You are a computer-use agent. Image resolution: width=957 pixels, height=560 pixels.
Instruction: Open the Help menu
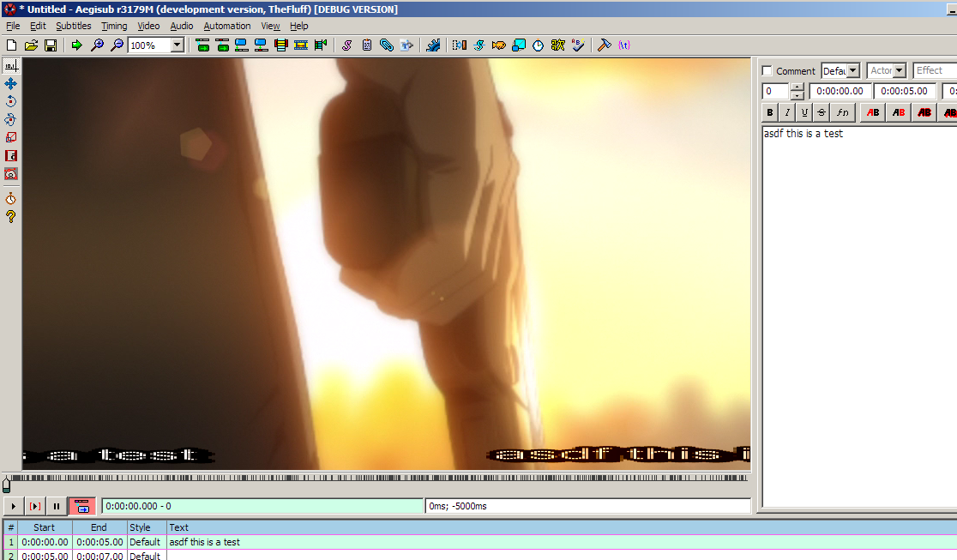point(299,26)
